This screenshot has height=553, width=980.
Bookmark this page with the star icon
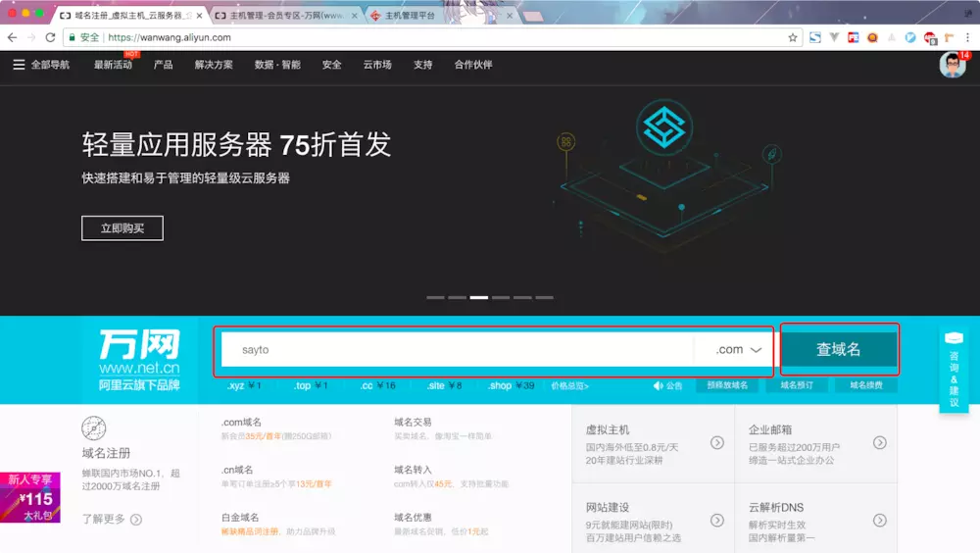pos(793,37)
